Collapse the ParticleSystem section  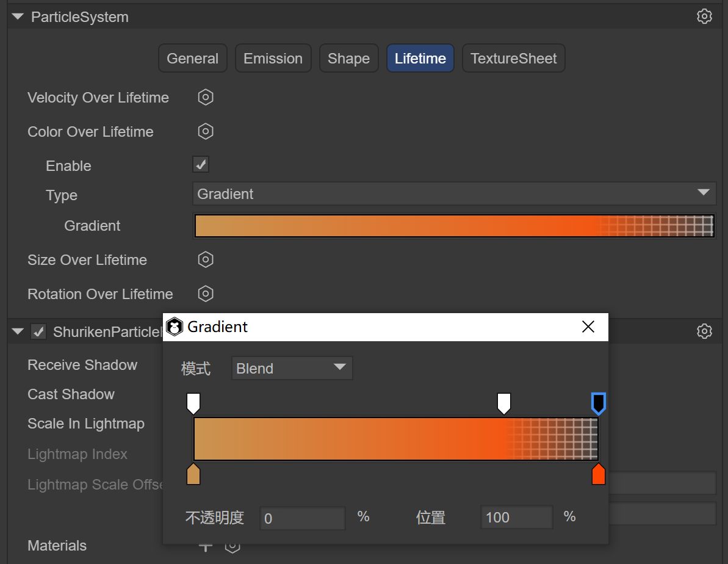[x=18, y=17]
